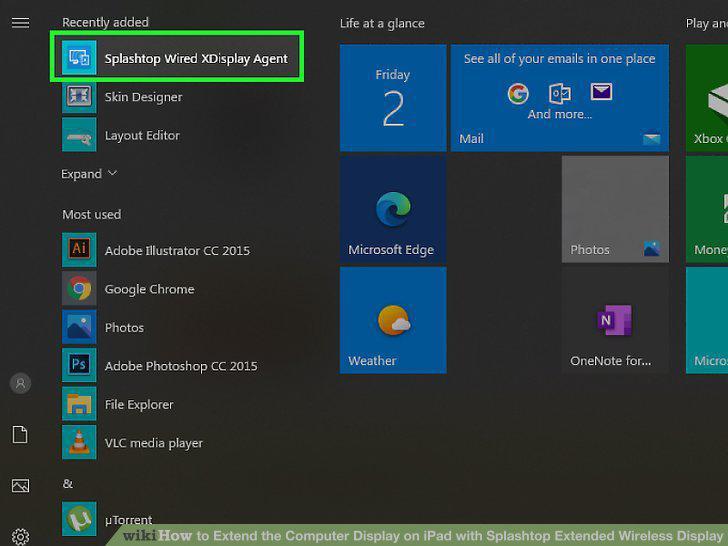Launch VLC media player icon
This screenshot has height=546, width=728.
pos(79,442)
